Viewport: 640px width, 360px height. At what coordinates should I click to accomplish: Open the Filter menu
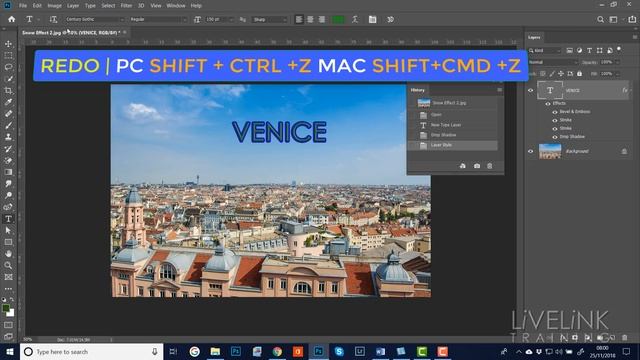pos(126,6)
